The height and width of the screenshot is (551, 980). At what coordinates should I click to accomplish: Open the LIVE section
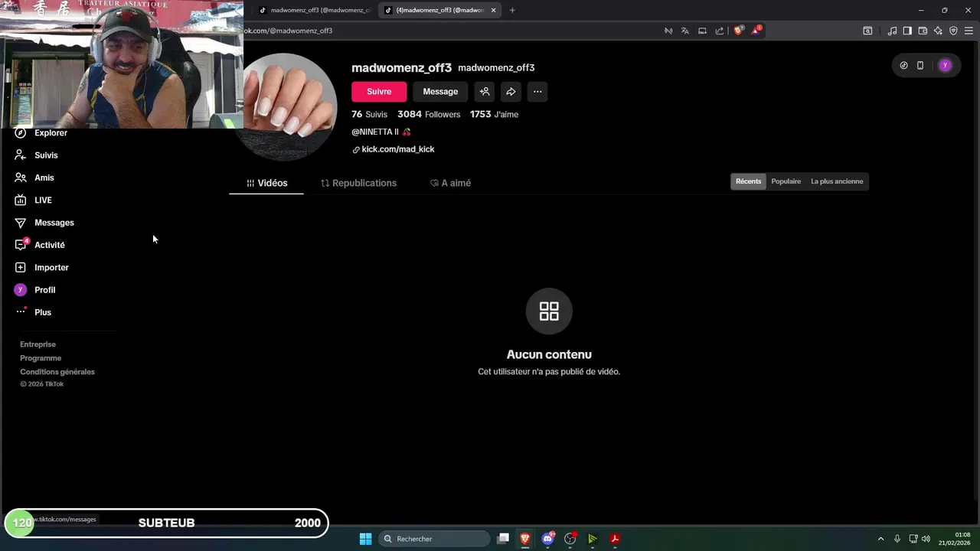tap(33, 201)
